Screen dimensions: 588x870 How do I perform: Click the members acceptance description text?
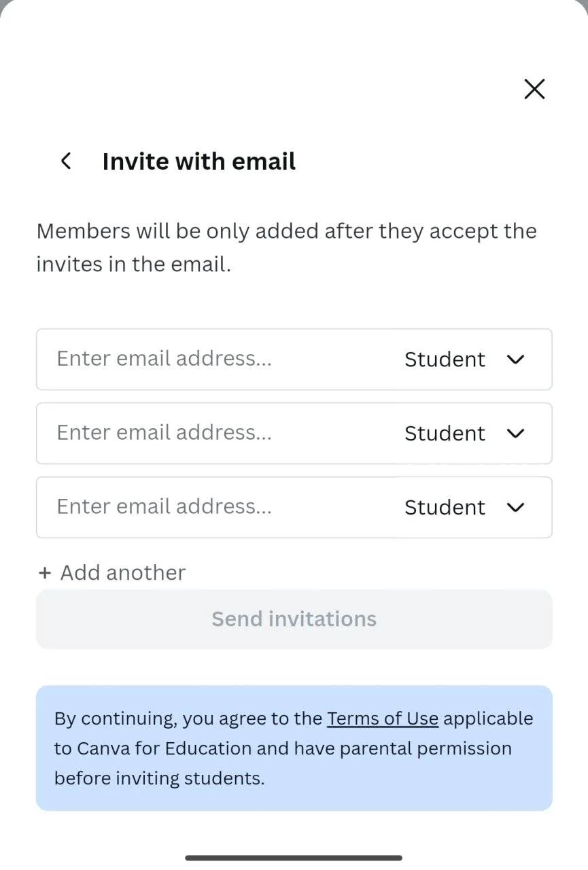tap(287, 247)
